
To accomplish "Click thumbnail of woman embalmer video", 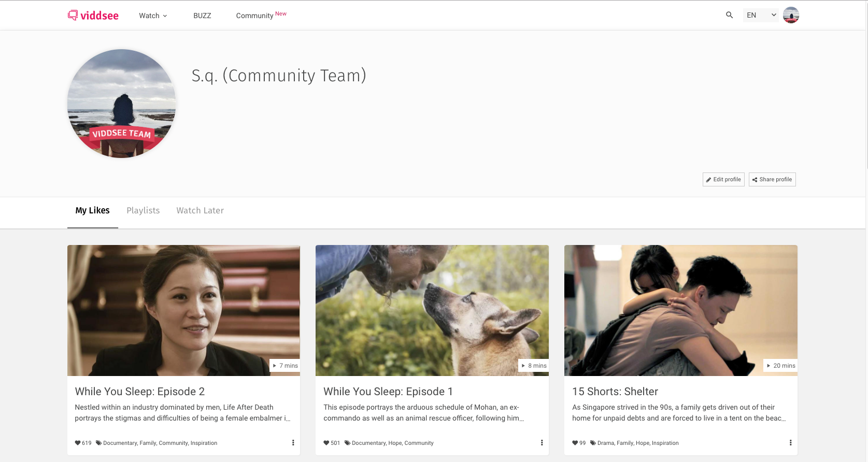I will (x=183, y=310).
